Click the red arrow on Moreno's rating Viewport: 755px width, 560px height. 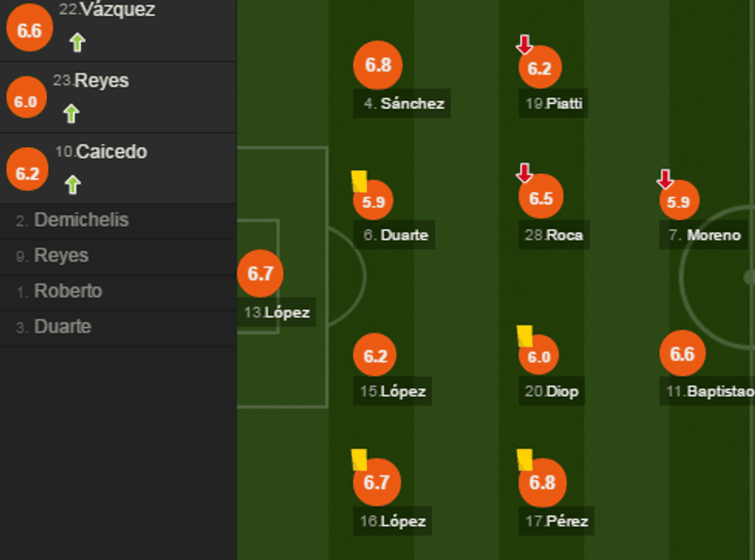click(664, 179)
